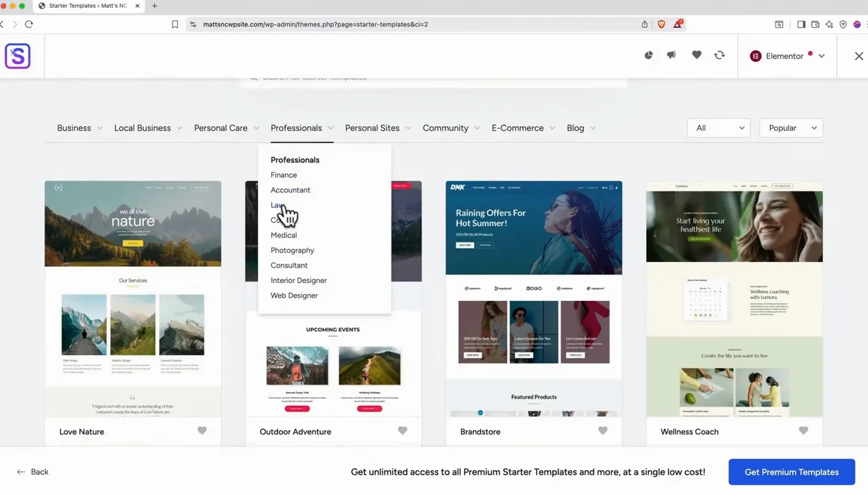Expand the Personal Care category menu

tap(227, 128)
